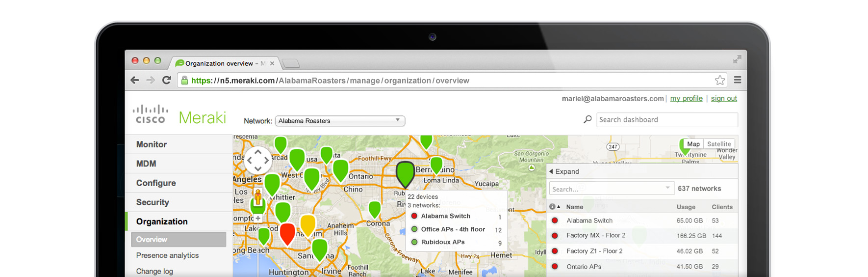This screenshot has height=277, width=868.
Task: Open the Monitor menu
Action: pyautogui.click(x=152, y=144)
